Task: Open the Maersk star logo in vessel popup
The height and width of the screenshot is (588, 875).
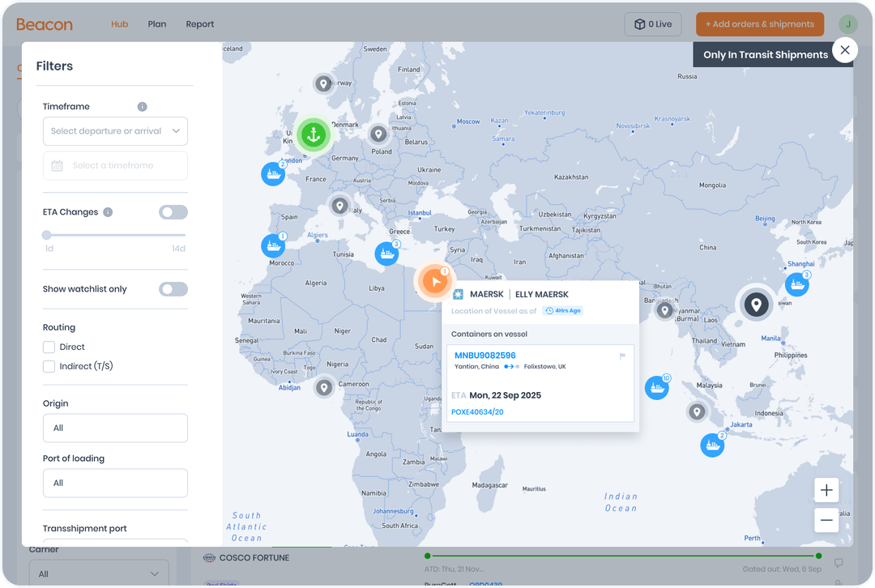Action: (x=460, y=294)
